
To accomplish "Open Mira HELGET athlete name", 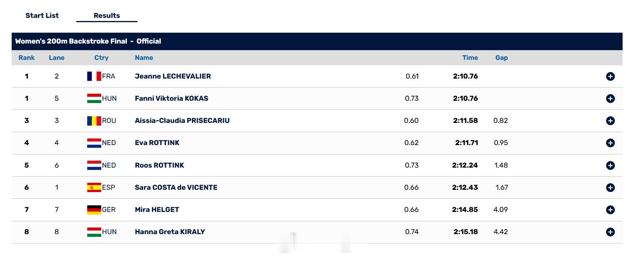I will (157, 210).
